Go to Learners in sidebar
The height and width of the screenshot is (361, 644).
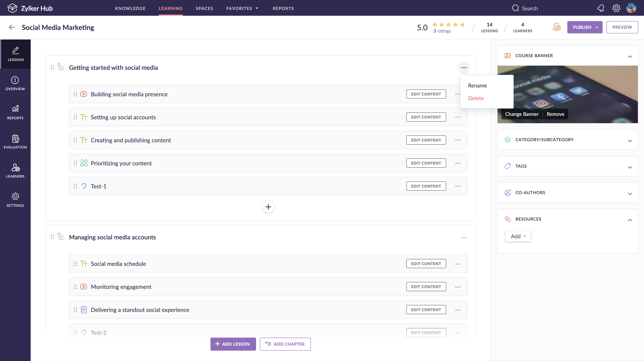pyautogui.click(x=15, y=171)
